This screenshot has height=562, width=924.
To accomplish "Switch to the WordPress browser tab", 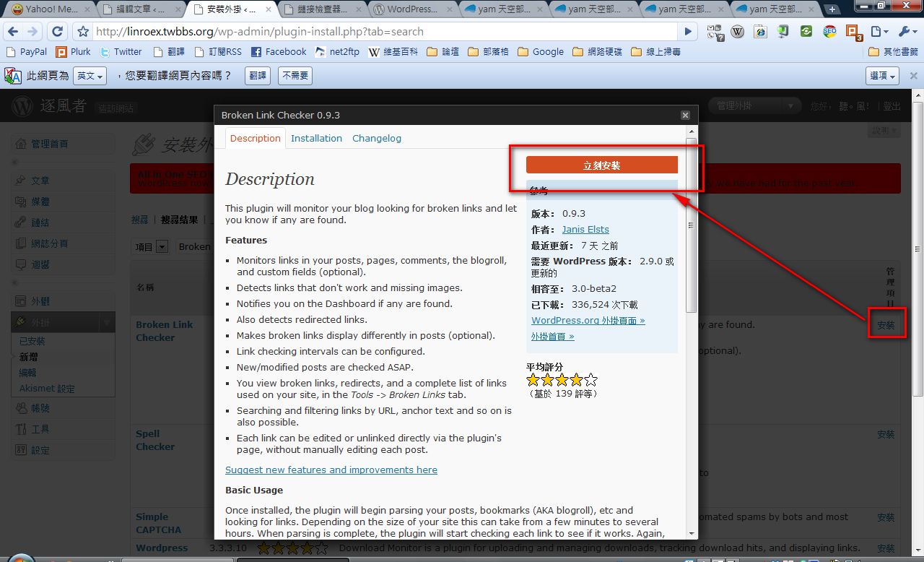I will 411,9.
